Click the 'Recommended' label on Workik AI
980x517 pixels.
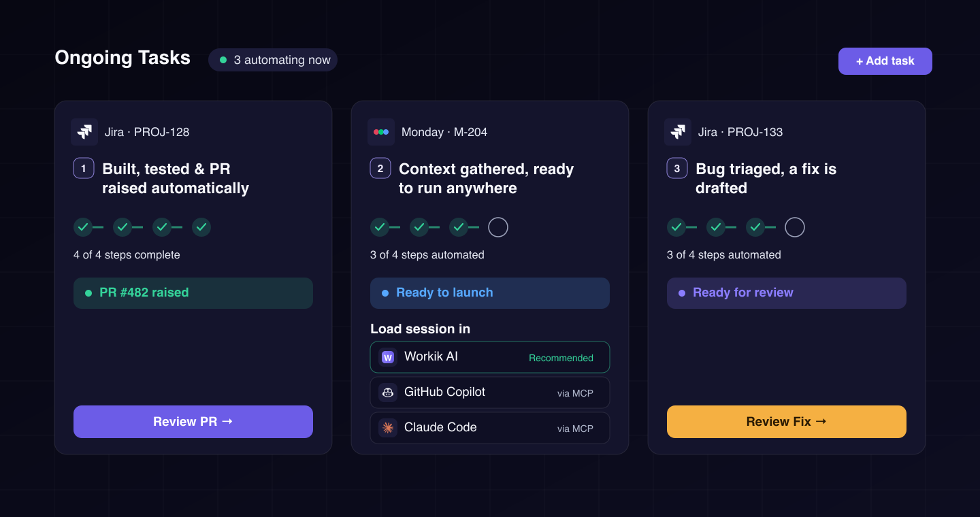[561, 358]
